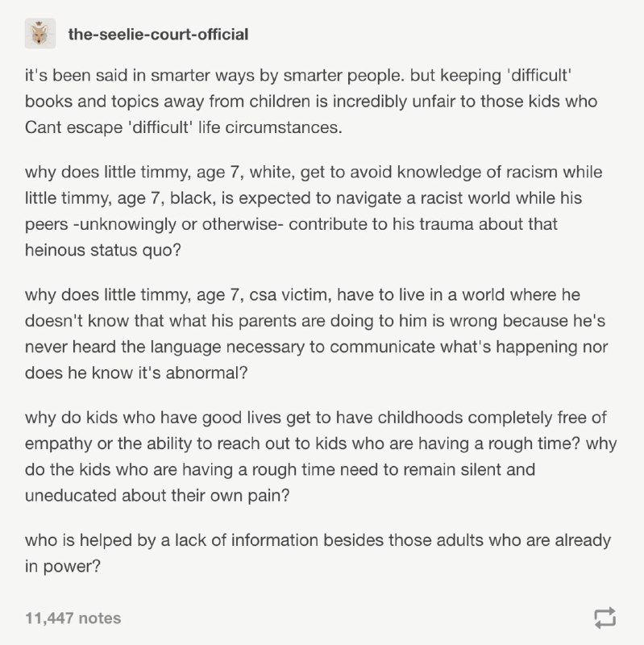Open the-seelie-court-official blog link

158,34
